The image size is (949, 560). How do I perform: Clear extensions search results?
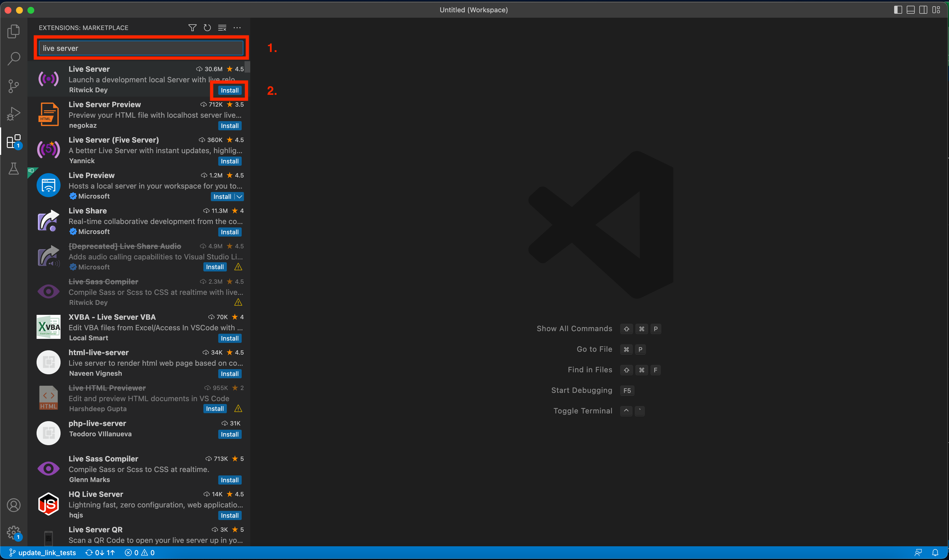point(222,27)
